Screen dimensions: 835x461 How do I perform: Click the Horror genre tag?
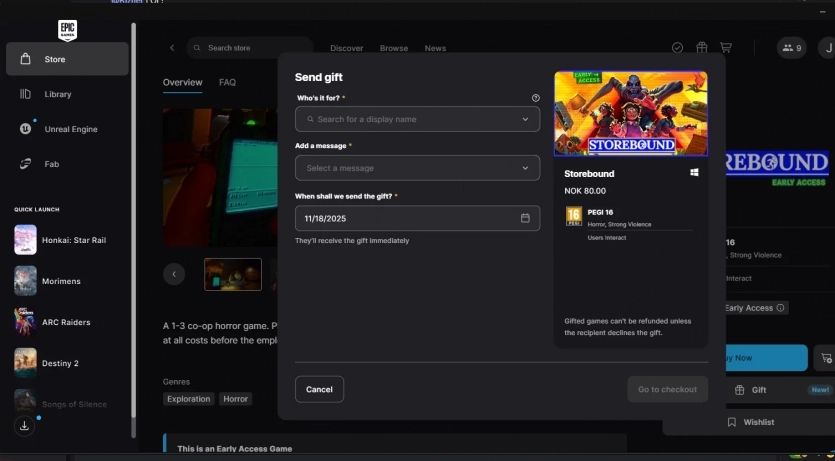235,399
